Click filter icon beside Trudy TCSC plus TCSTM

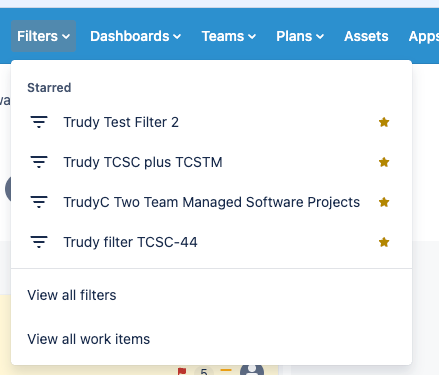click(x=39, y=162)
